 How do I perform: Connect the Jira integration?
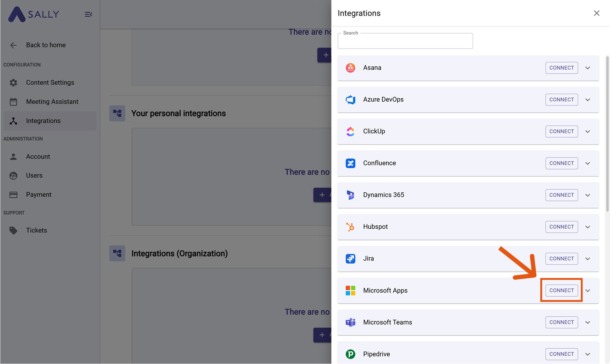point(561,259)
